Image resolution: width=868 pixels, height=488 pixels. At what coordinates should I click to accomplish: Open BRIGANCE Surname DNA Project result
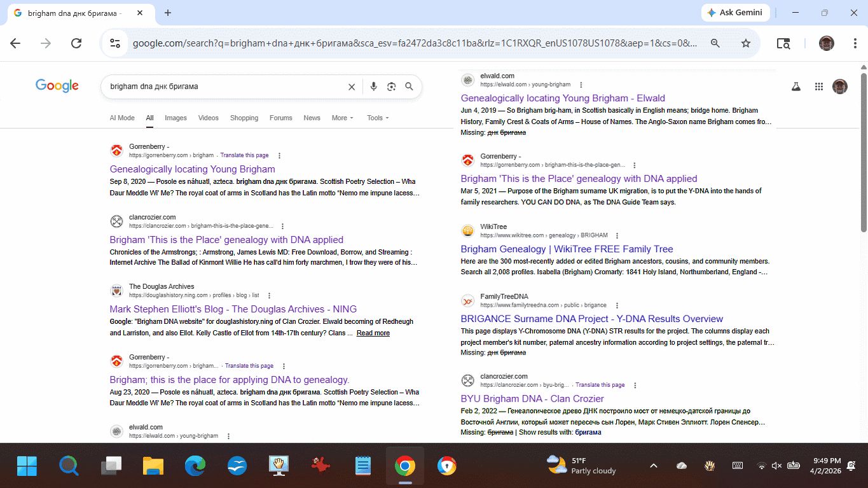[x=591, y=319]
